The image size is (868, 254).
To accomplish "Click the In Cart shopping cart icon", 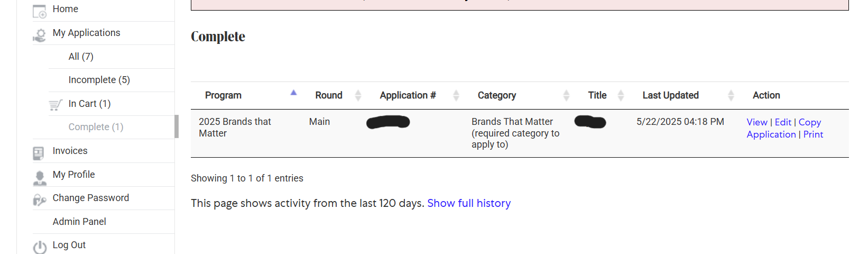I will click(x=56, y=105).
